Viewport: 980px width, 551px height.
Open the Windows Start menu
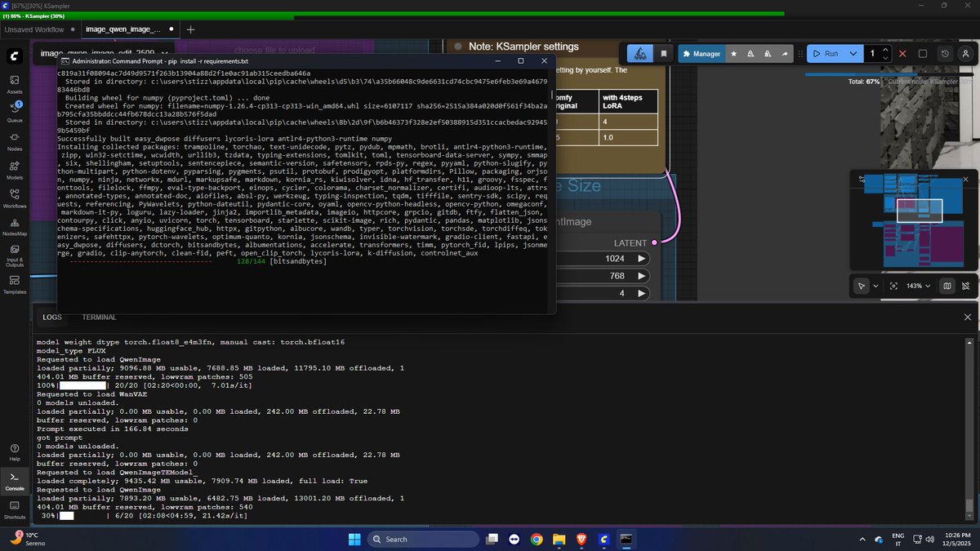(354, 539)
